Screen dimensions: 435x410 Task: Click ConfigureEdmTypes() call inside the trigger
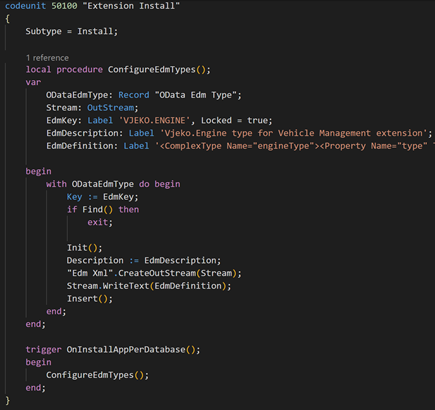[97, 375]
